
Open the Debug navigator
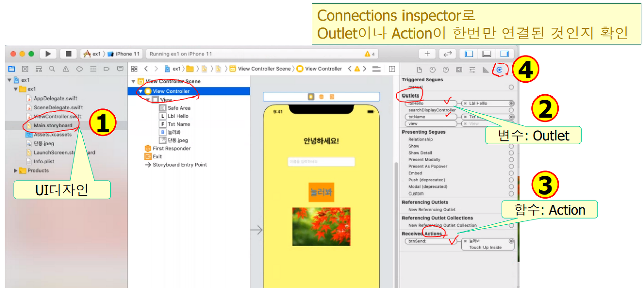click(93, 69)
